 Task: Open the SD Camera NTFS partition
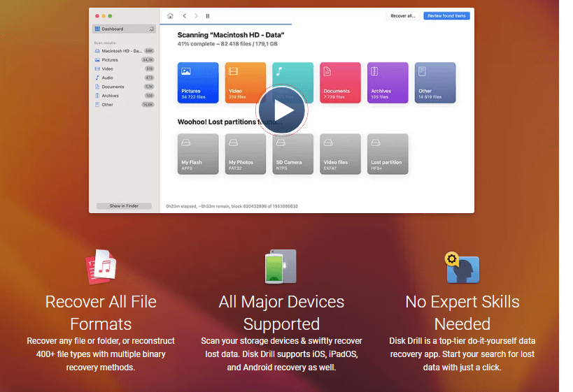point(292,154)
